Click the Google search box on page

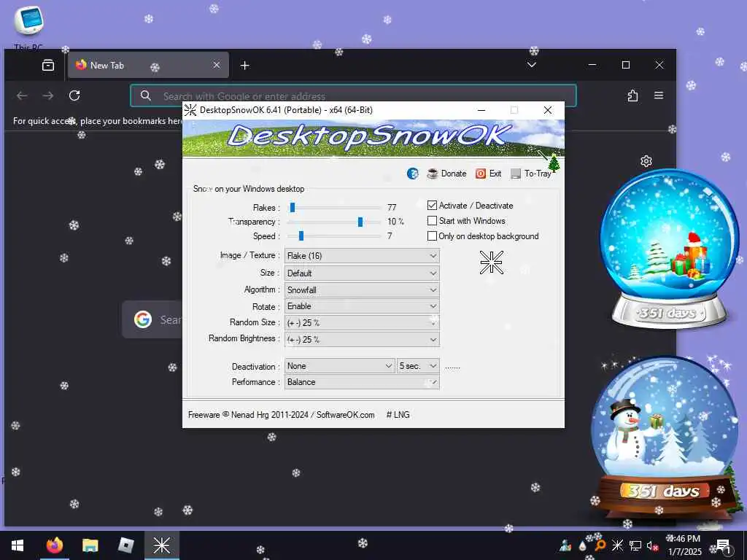(152, 319)
